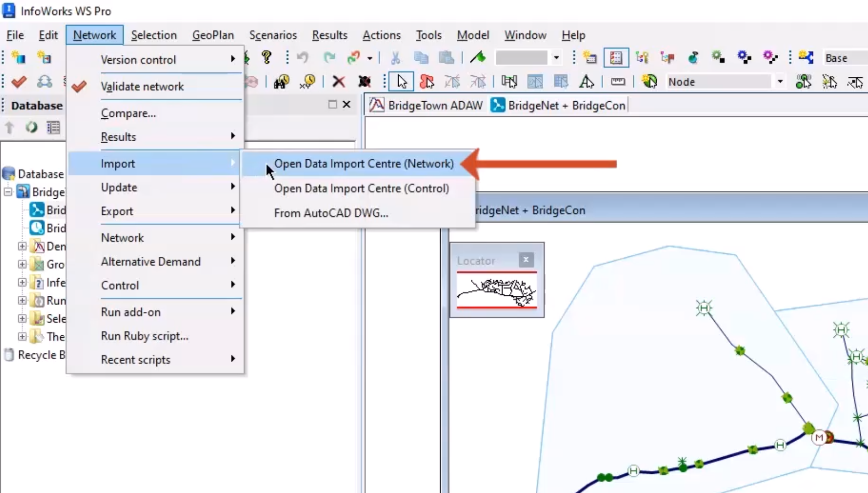Open the Tools menu
Screen dimensions: 868x493
tap(429, 35)
